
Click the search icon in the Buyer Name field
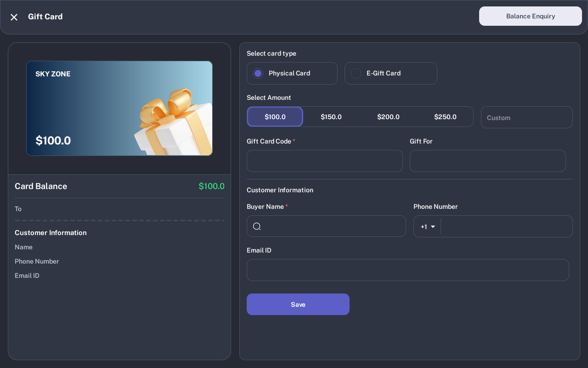[257, 226]
